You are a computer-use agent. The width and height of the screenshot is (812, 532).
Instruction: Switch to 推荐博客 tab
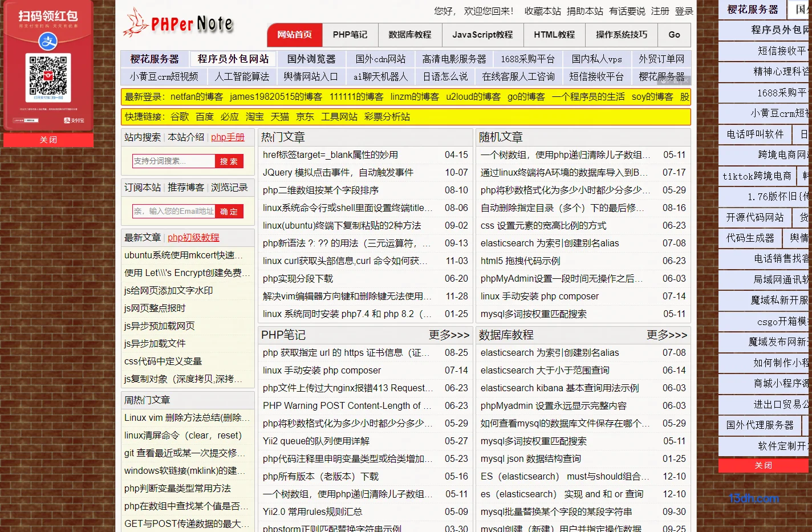[x=186, y=188]
